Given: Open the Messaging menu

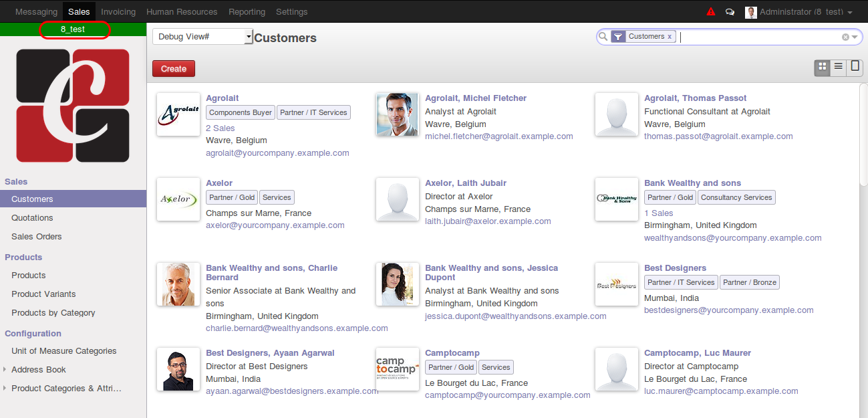Looking at the screenshot, I should click(36, 11).
